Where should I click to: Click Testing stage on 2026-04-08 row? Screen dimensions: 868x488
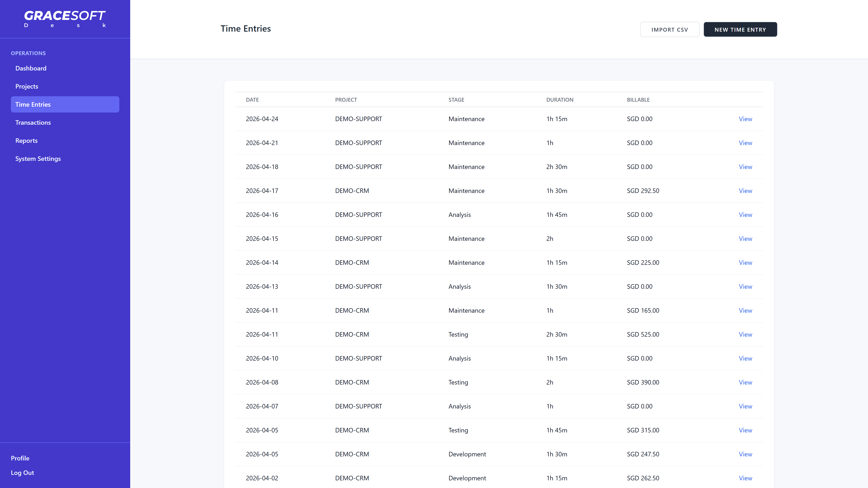point(458,382)
